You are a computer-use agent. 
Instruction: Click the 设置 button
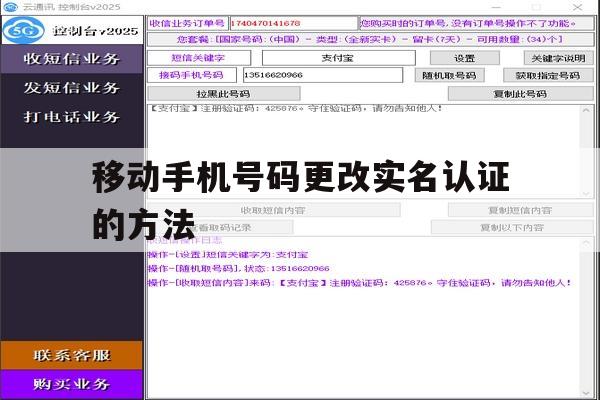[x=465, y=58]
